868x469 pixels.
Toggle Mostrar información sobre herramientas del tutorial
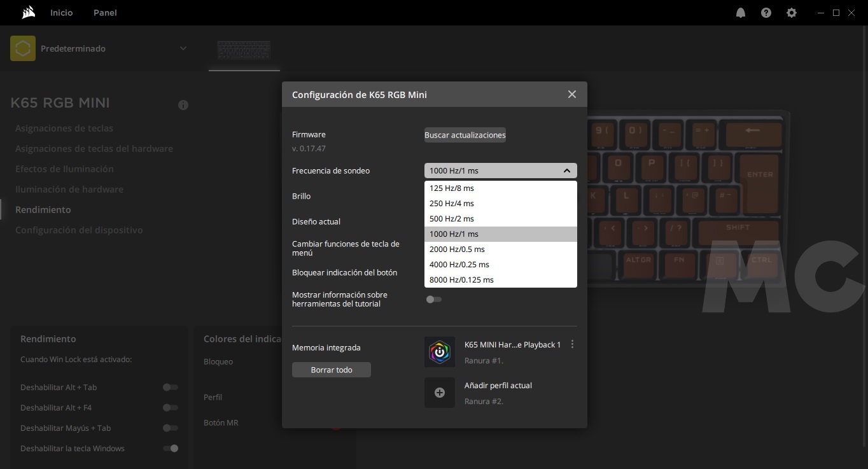click(434, 299)
